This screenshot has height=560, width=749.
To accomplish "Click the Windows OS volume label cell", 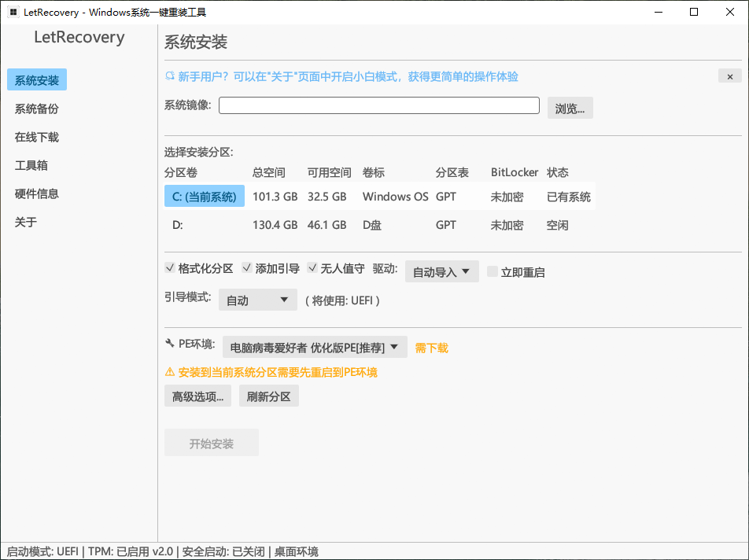I will [396, 197].
